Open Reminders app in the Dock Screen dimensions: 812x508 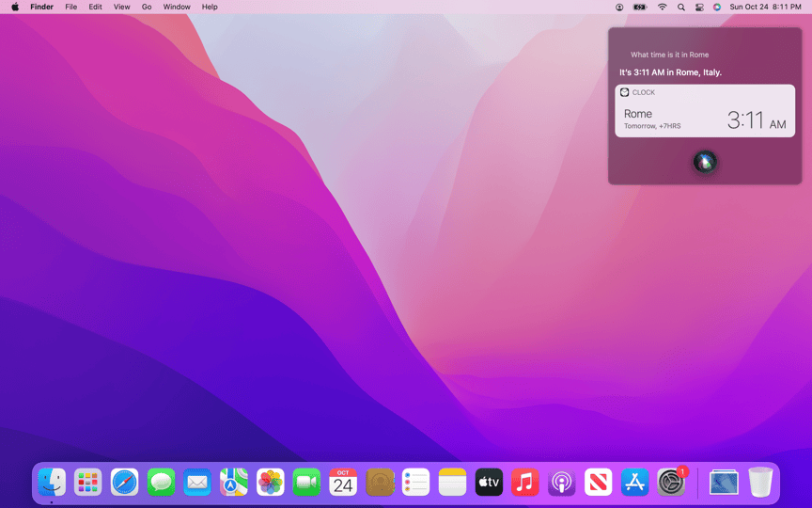tap(415, 482)
